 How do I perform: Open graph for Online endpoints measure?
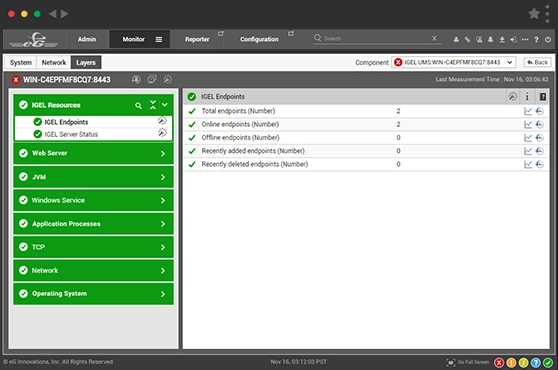(x=528, y=125)
